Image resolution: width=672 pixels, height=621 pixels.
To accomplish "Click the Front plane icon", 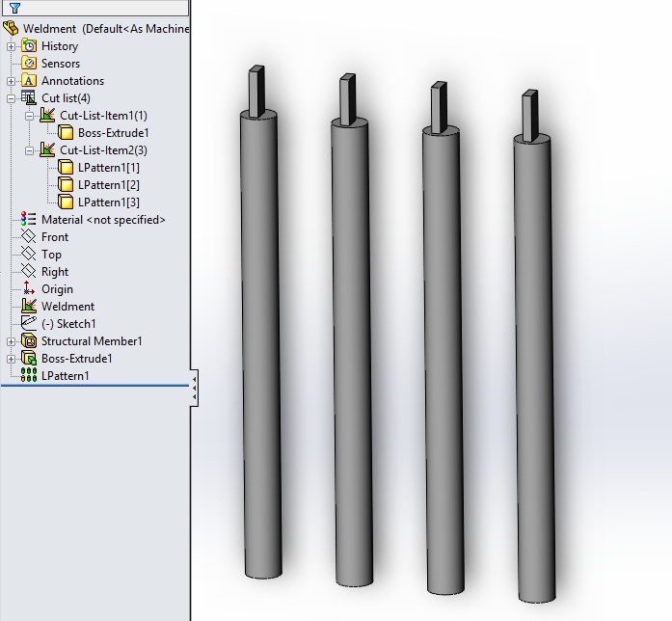I will point(29,236).
